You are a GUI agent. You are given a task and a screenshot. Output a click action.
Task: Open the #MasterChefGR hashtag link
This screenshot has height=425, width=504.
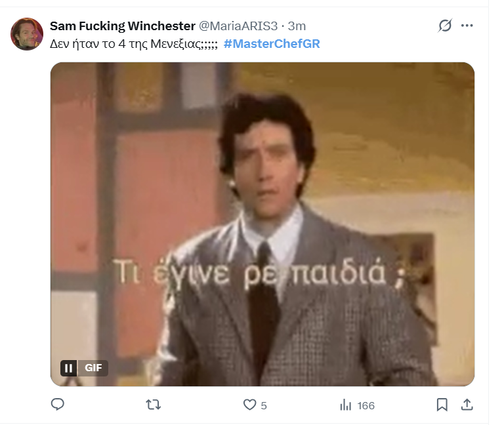coord(272,44)
